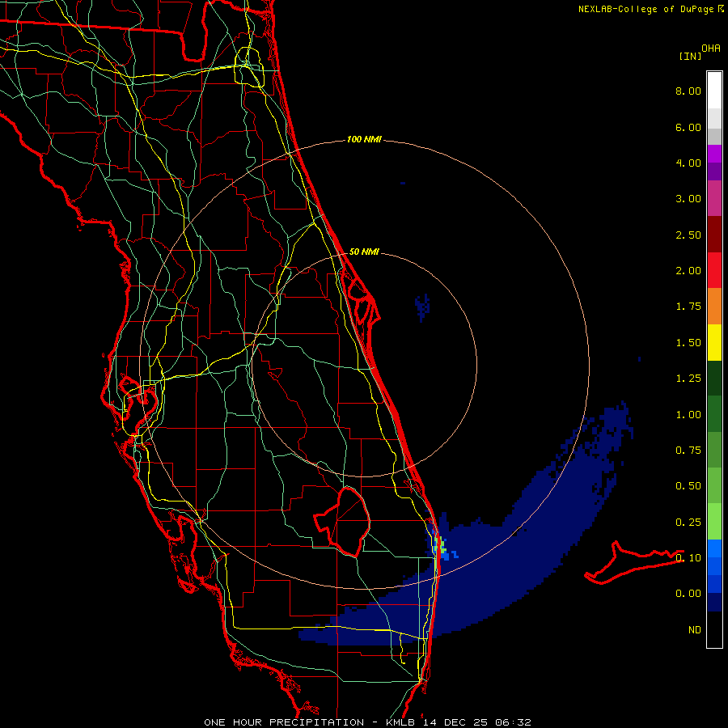Image resolution: width=728 pixels, height=728 pixels.
Task: Click the Lake Okeechobee outline
Action: (344, 522)
